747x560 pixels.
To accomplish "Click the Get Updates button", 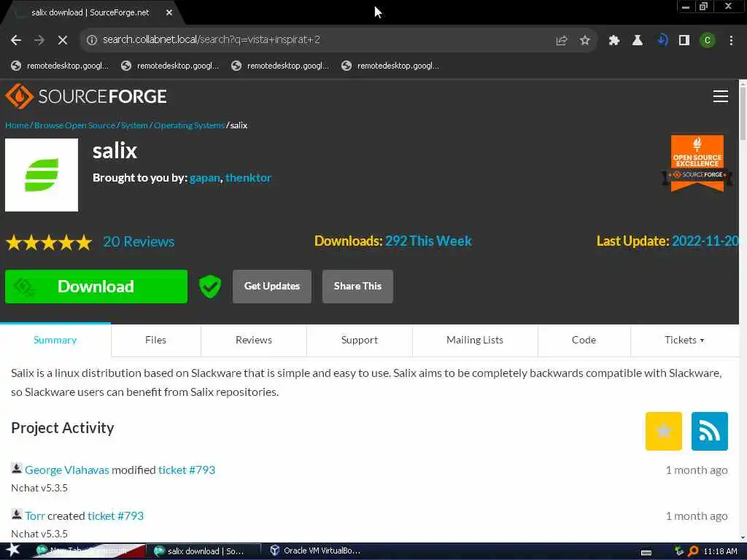I will (x=272, y=287).
